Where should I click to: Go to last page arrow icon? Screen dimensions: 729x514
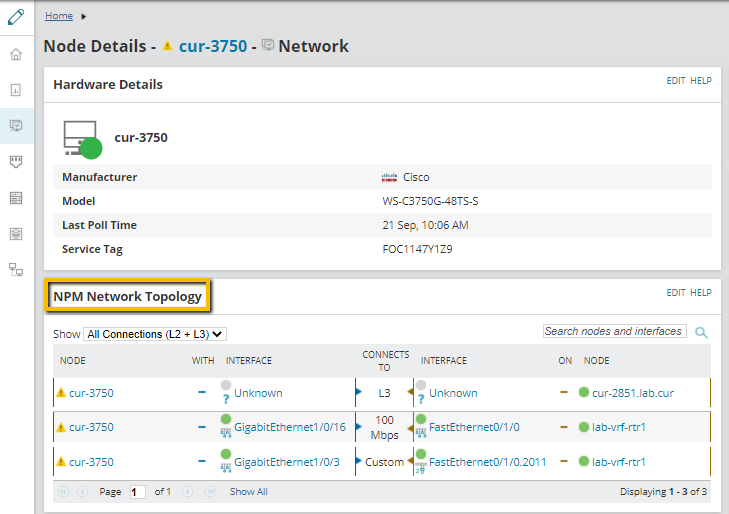[x=211, y=492]
